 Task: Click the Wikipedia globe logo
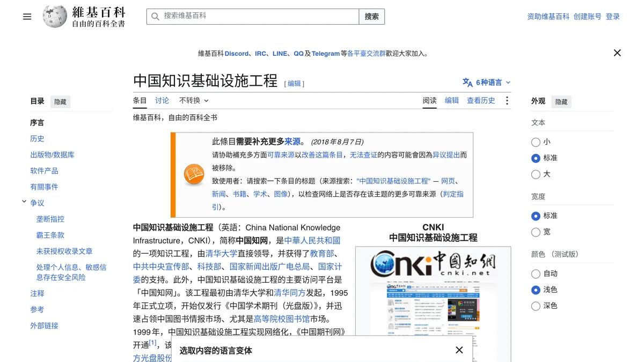tap(55, 17)
